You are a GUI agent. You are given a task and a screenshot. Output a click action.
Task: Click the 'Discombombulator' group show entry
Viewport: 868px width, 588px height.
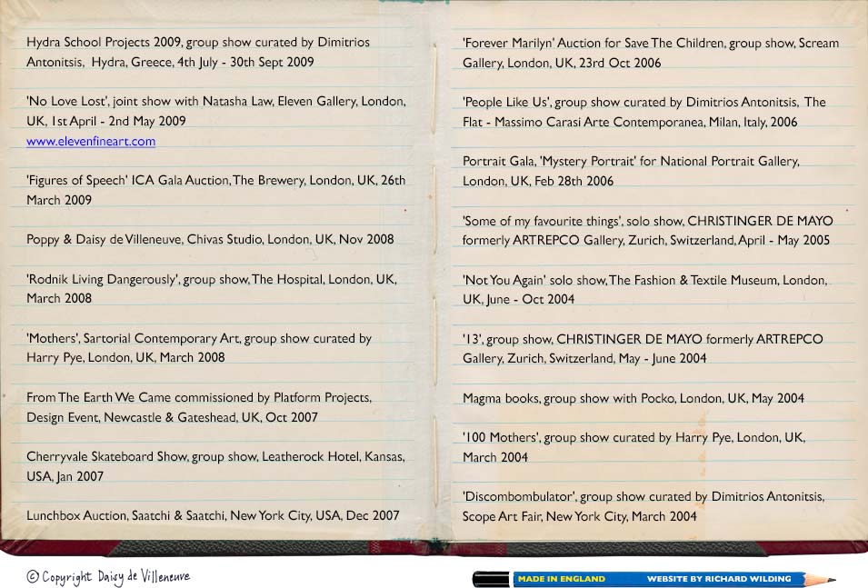(643, 506)
